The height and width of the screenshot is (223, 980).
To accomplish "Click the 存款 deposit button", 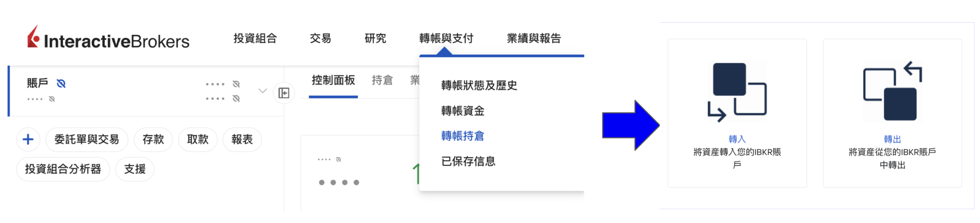I will coord(153,139).
